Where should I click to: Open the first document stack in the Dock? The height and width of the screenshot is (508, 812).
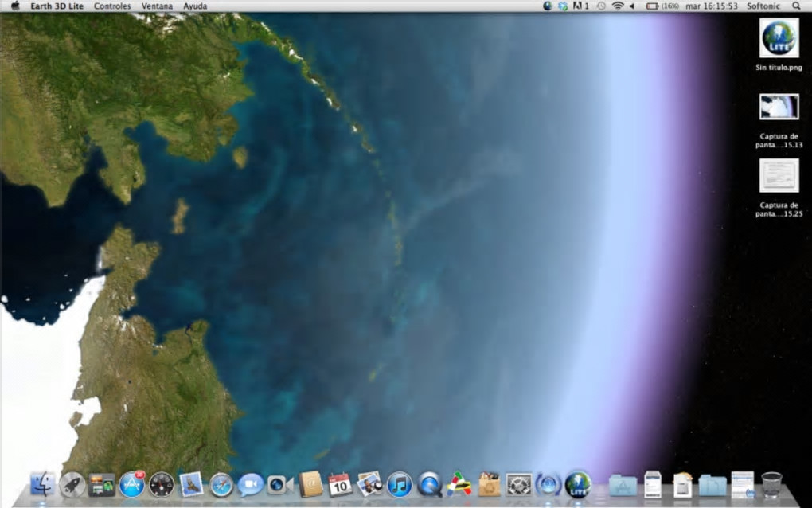click(653, 485)
